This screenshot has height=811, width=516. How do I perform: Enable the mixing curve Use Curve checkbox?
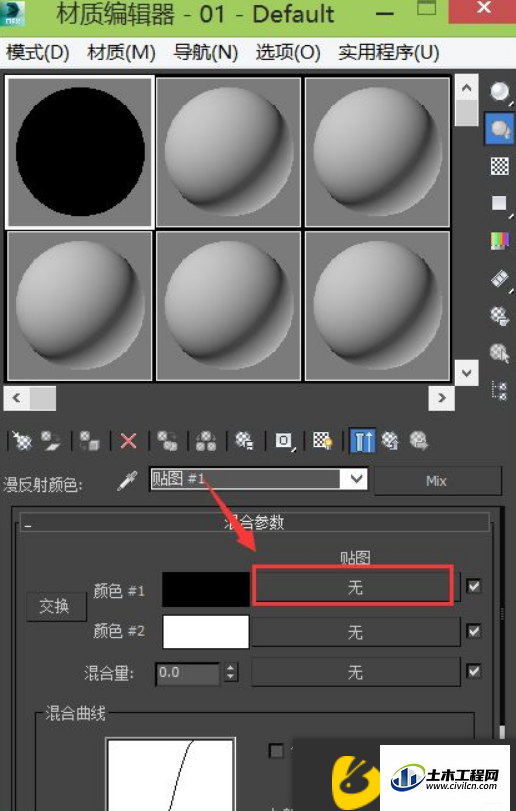pos(277,750)
